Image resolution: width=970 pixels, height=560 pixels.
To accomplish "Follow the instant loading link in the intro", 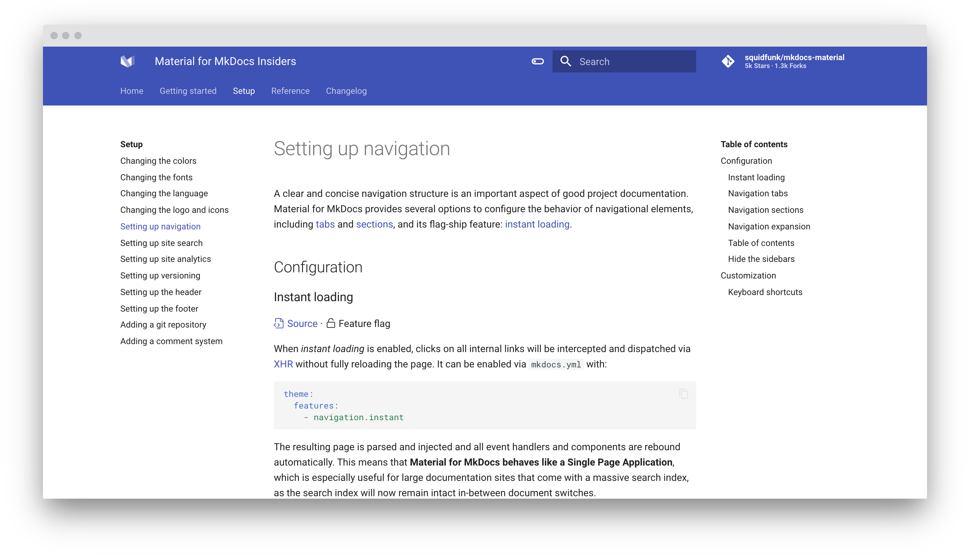I will click(x=537, y=224).
